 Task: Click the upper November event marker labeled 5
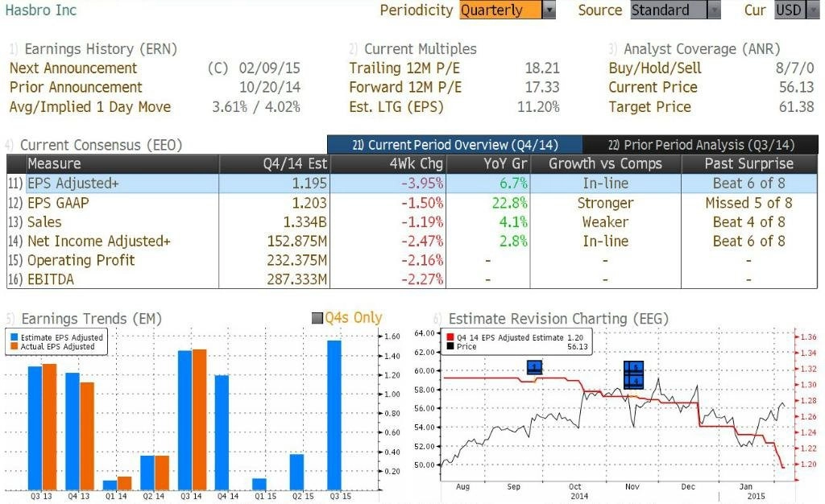point(633,368)
